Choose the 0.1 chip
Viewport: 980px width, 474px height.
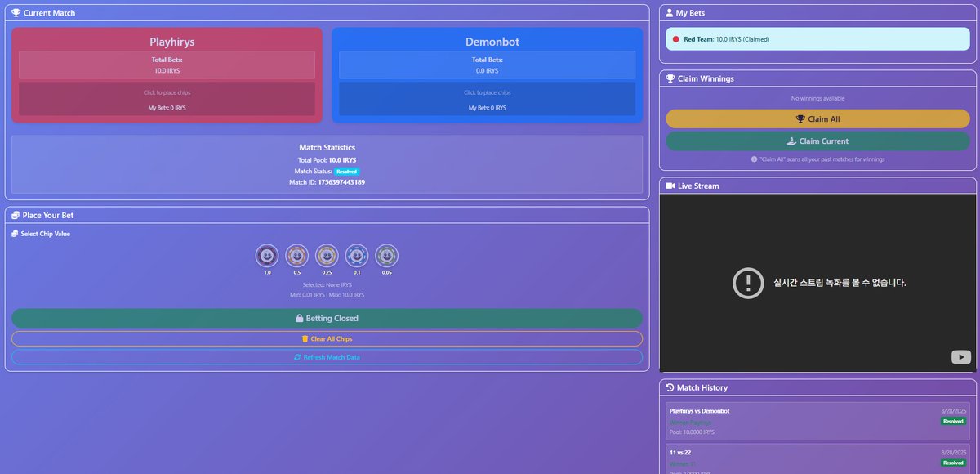(x=357, y=256)
